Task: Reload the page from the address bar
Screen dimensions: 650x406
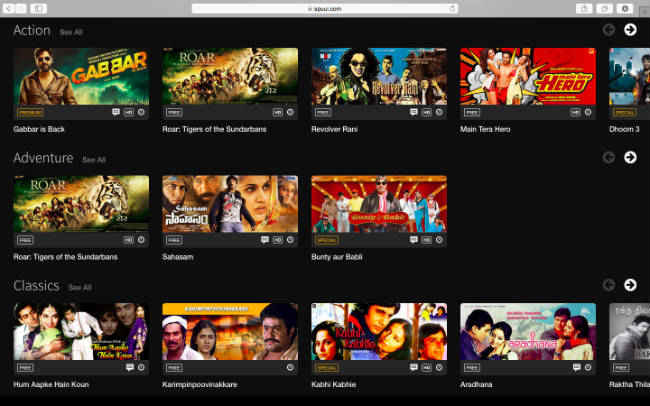Action: pos(452,8)
